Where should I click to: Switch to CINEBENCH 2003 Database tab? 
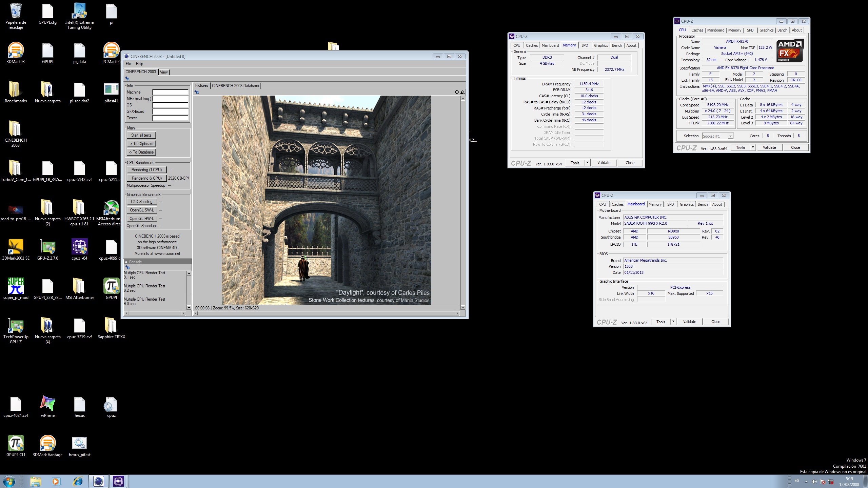pyautogui.click(x=235, y=86)
